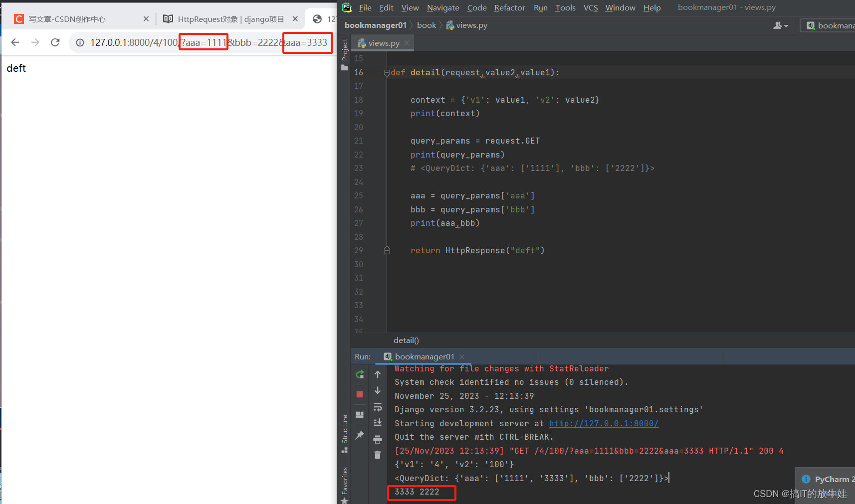Switch to 写文章-CSDN创作中心 tab
The height and width of the screenshot is (504, 855).
coord(67,19)
